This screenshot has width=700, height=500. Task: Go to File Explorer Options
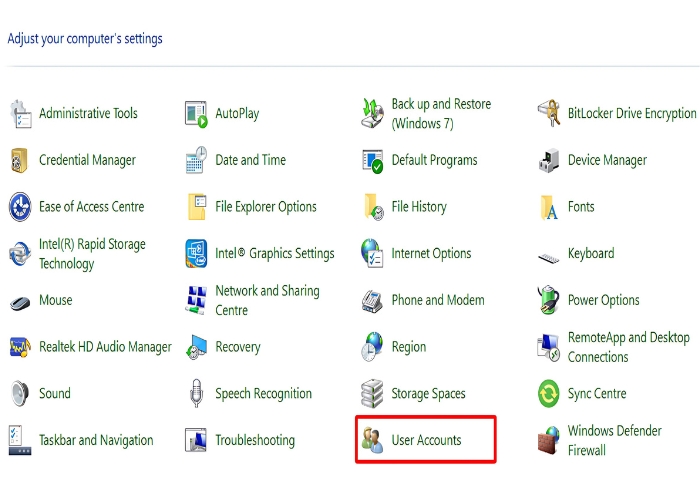[x=266, y=207]
